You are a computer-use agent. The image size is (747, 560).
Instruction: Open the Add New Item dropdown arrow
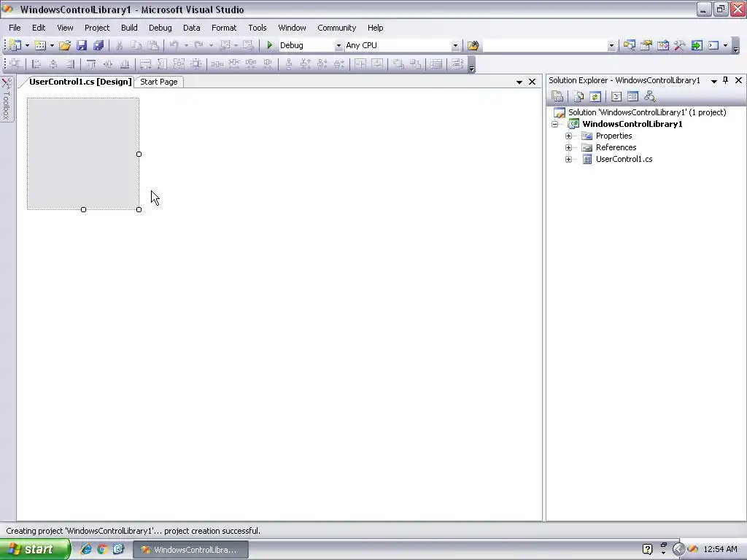52,46
